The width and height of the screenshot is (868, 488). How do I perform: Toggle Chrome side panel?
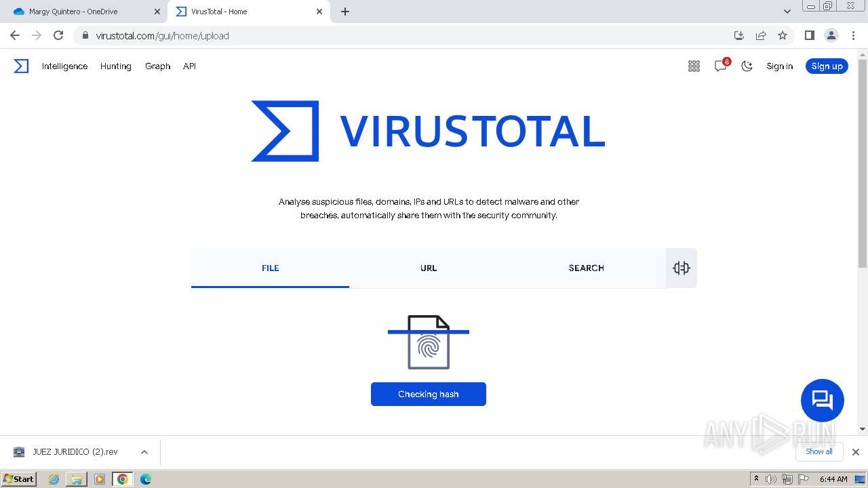point(809,35)
